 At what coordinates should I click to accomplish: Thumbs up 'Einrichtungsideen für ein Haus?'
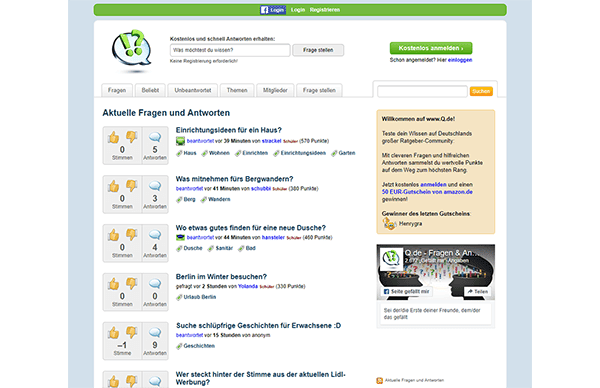114,137
